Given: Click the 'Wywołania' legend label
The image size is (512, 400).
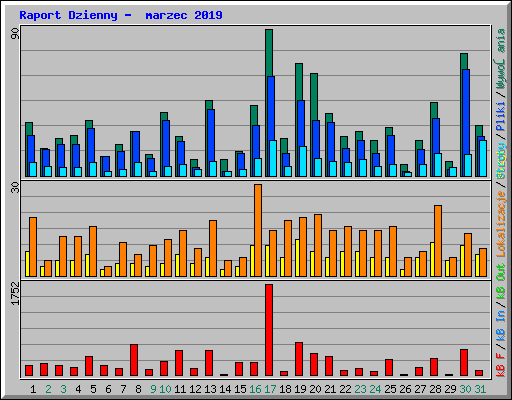Looking at the screenshot, I should pyautogui.click(x=501, y=59).
